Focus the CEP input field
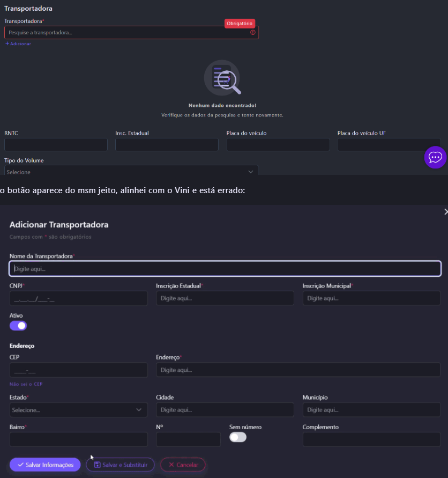448x478 pixels. pos(78,370)
